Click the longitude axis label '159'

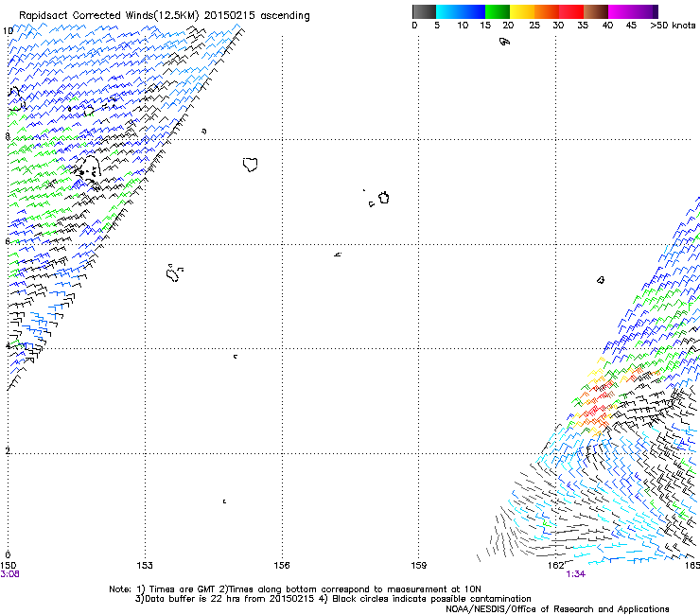point(419,566)
